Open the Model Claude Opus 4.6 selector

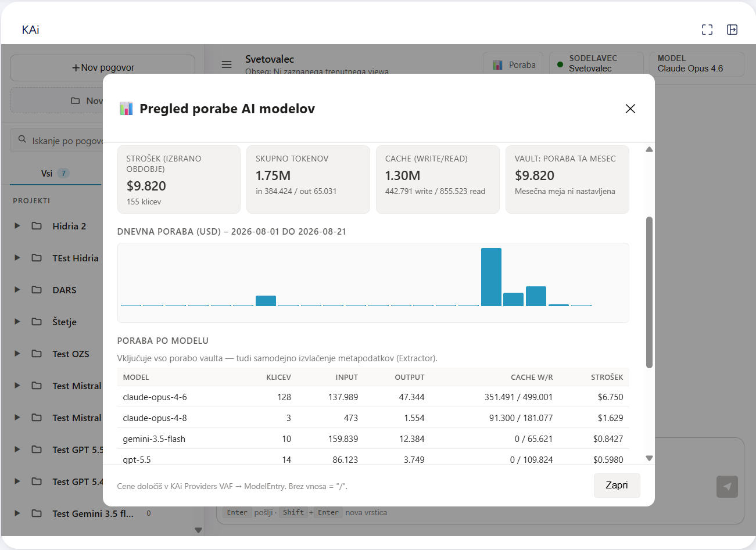tap(697, 64)
